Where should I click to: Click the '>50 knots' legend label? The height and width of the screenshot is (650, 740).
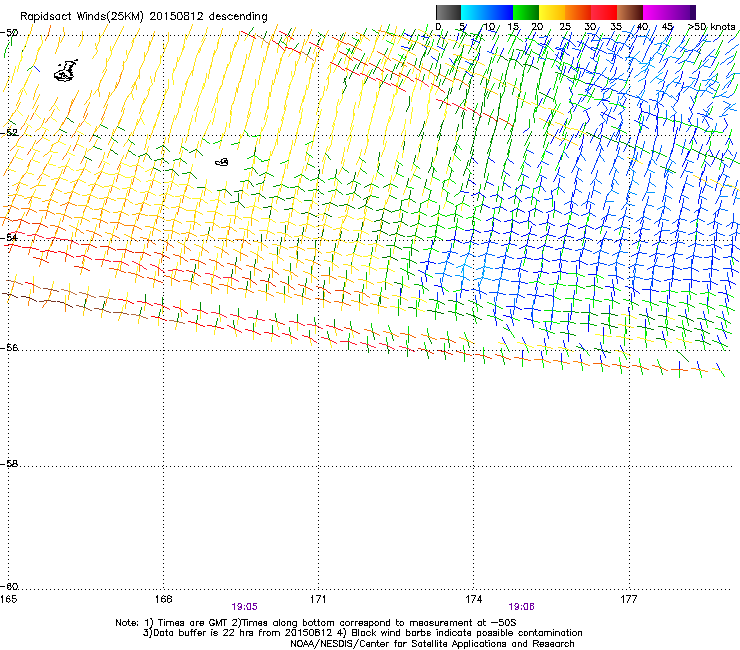click(711, 27)
